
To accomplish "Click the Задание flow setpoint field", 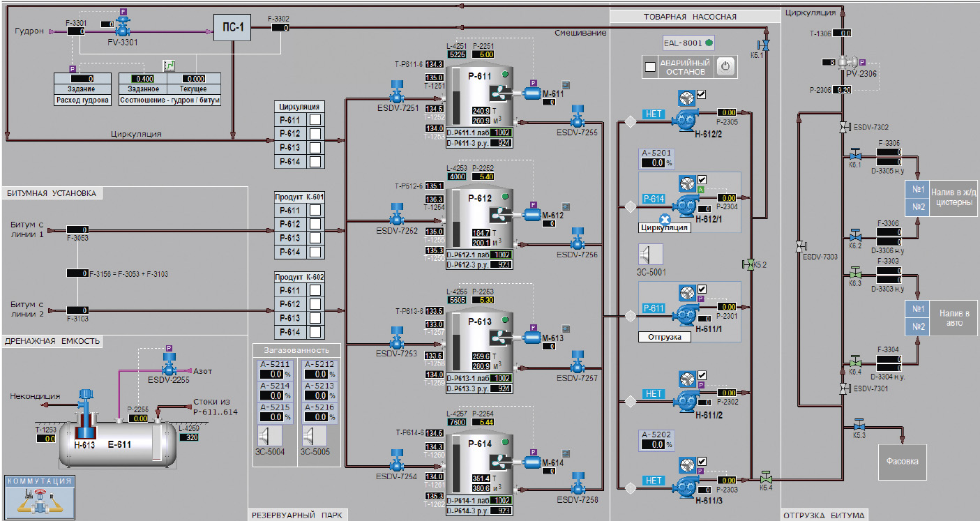I will tap(82, 79).
